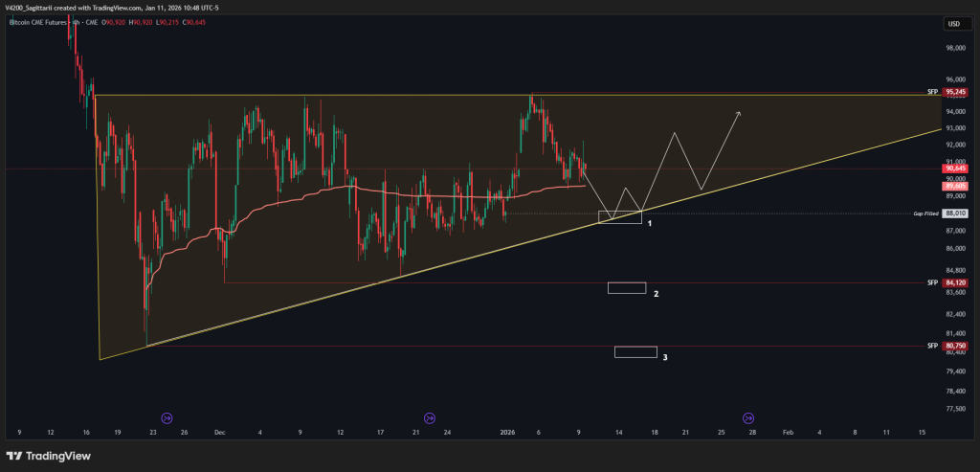The width and height of the screenshot is (980, 472).
Task: Select the white rectangle zone labeled 3
Action: coord(635,351)
